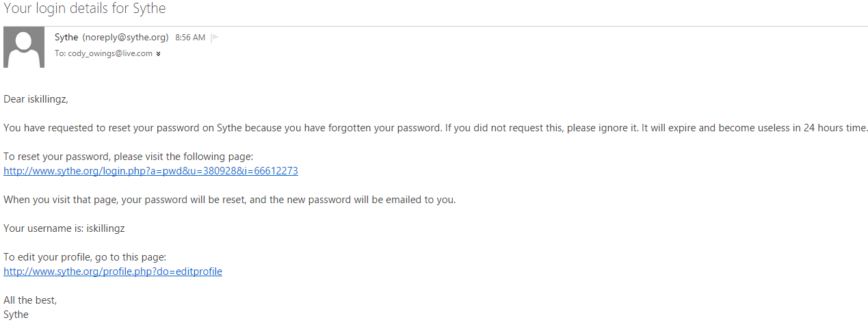
Task: Expand recipient details chevron beside cody_owings@live.com
Action: 159,53
